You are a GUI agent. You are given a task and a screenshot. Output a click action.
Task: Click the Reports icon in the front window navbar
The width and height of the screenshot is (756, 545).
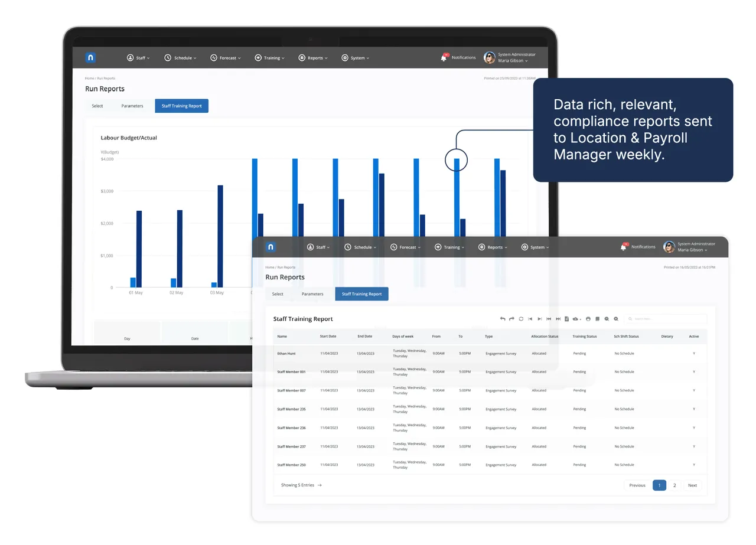[481, 247]
